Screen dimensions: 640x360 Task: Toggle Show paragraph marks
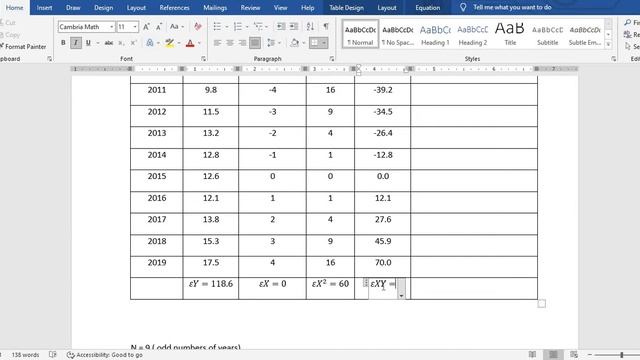[326, 27]
